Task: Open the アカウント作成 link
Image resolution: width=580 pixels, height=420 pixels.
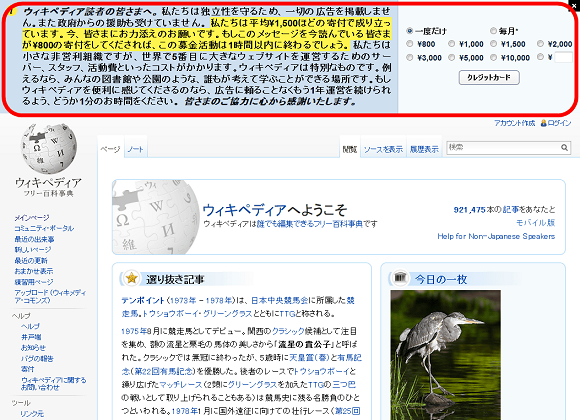Action: click(x=515, y=123)
